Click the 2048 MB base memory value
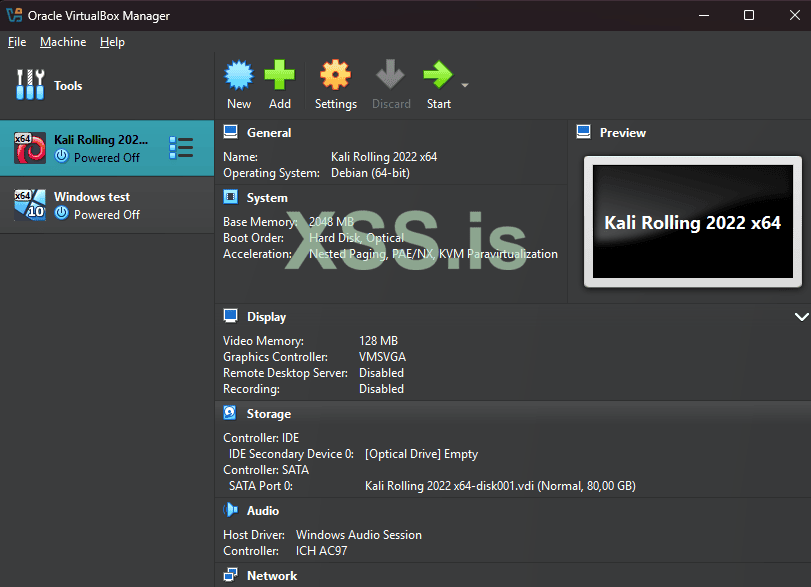The width and height of the screenshot is (811, 587). 332,222
